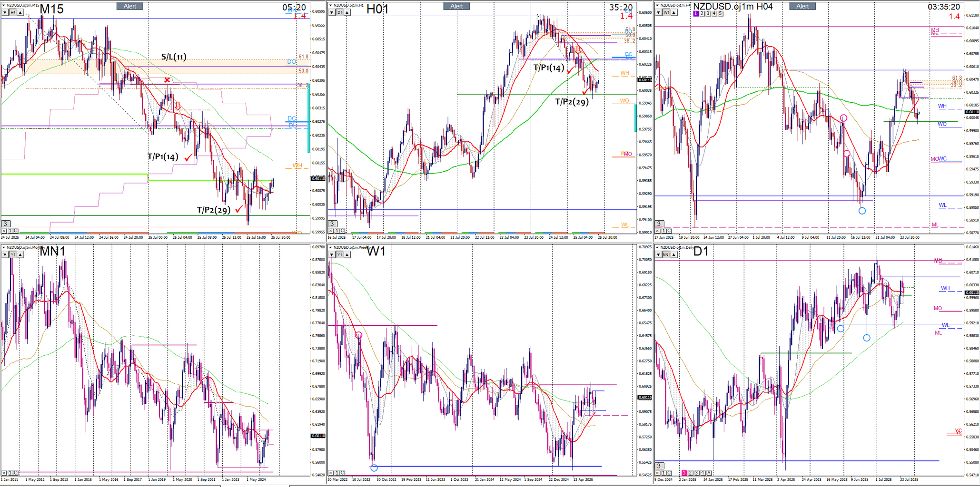Image resolution: width=980 pixels, height=487 pixels.
Task: Click the X button at the bottom of the MN1 chart
Action: pos(4,473)
